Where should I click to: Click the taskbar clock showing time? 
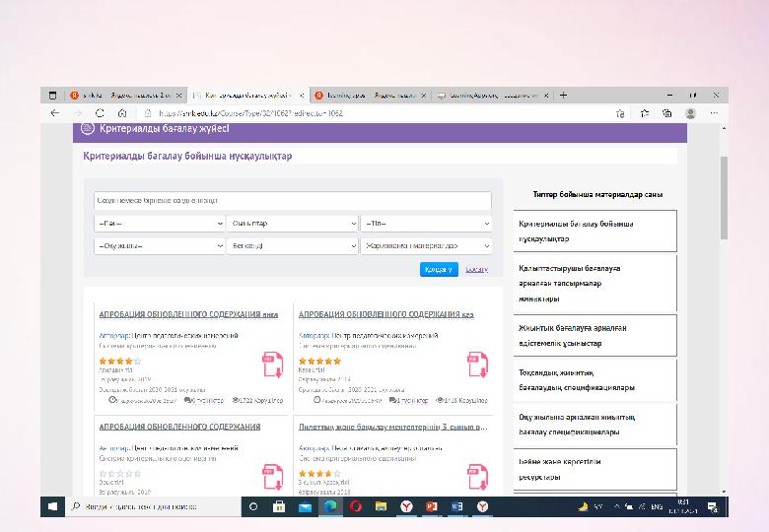pyautogui.click(x=683, y=506)
